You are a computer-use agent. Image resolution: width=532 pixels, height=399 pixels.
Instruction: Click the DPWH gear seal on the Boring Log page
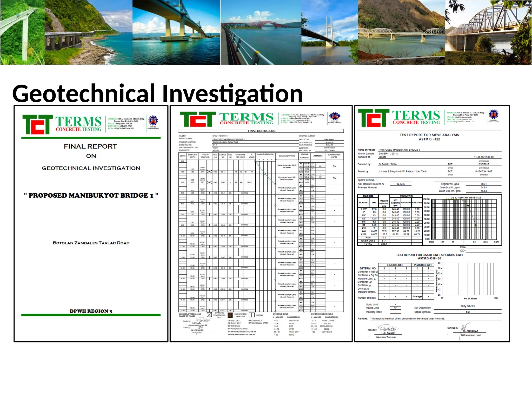click(x=335, y=116)
